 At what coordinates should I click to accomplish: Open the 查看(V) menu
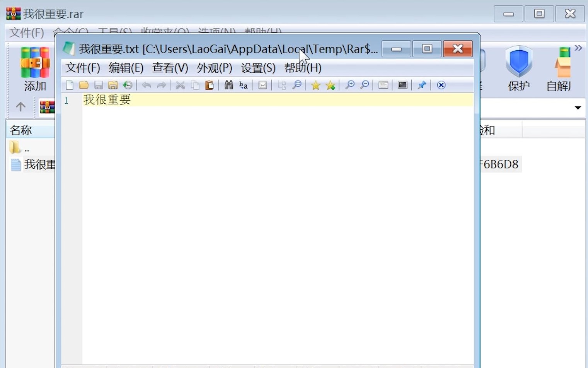tap(170, 68)
